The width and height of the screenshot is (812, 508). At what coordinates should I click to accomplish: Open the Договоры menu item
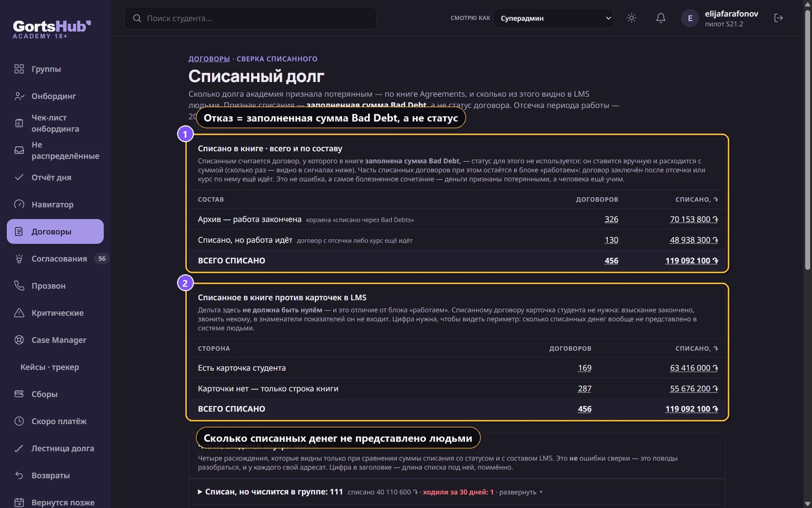tap(55, 232)
